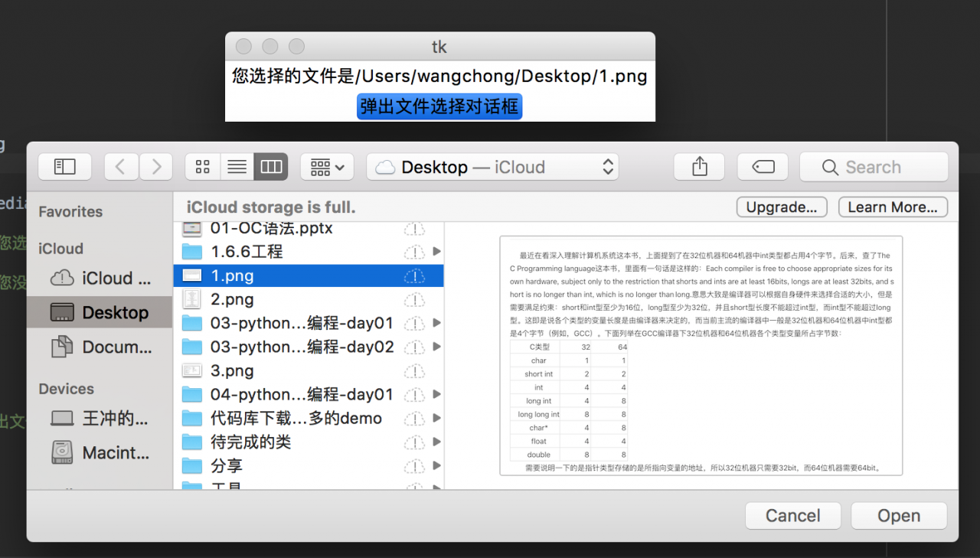
Task: Expand the 分享 folder arrow
Action: pos(436,465)
